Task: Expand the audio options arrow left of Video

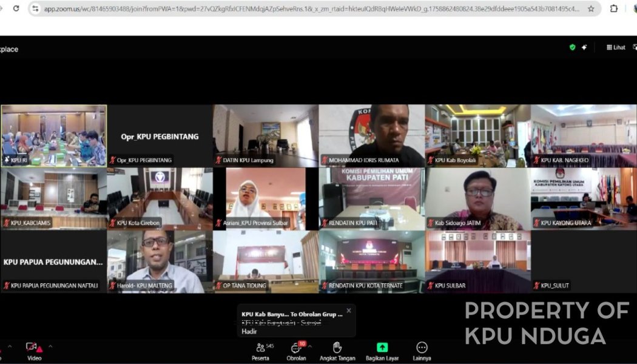Action: 8,346
